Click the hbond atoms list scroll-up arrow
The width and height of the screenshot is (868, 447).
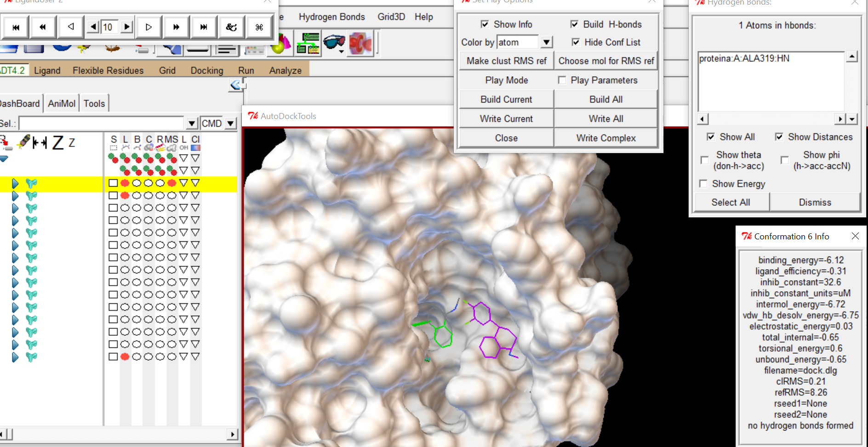click(852, 57)
